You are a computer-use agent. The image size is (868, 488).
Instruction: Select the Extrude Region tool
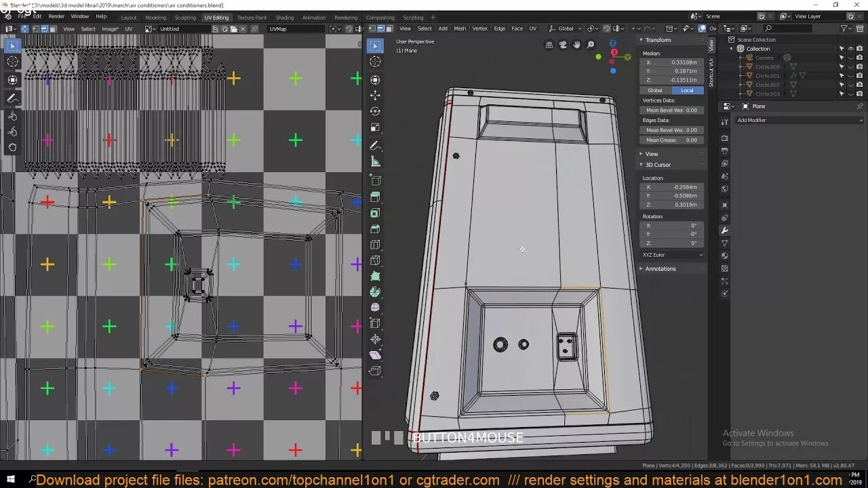pos(375,197)
